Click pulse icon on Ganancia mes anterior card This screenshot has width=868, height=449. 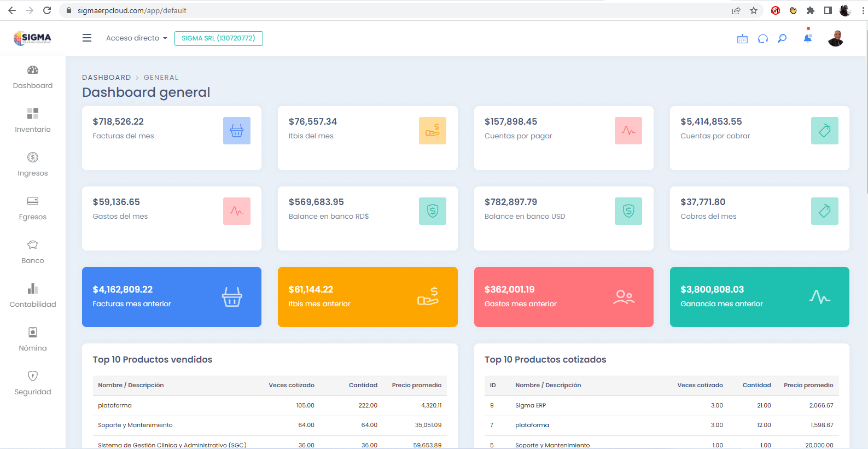[820, 297]
